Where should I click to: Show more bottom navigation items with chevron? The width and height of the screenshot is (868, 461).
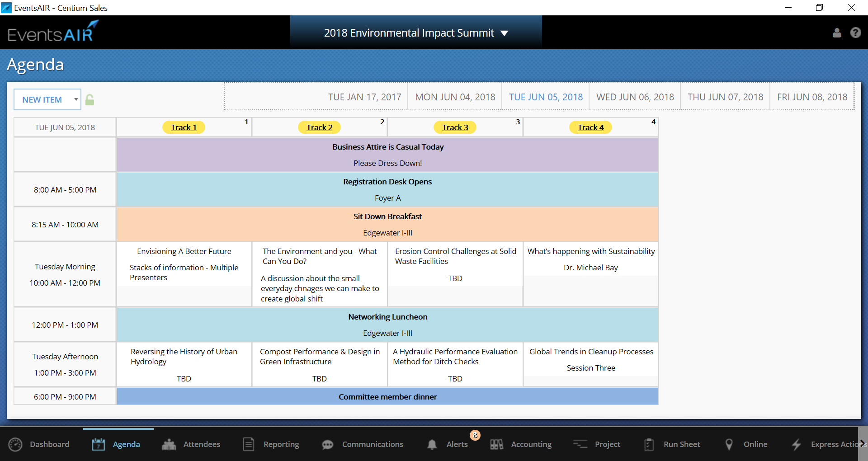[863, 444]
